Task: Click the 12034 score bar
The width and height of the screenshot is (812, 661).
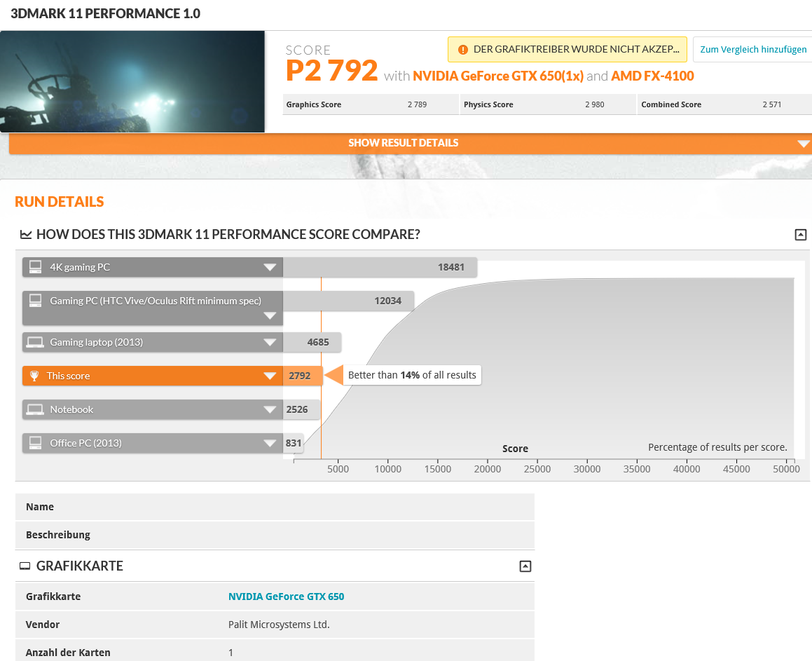Action: pos(348,301)
